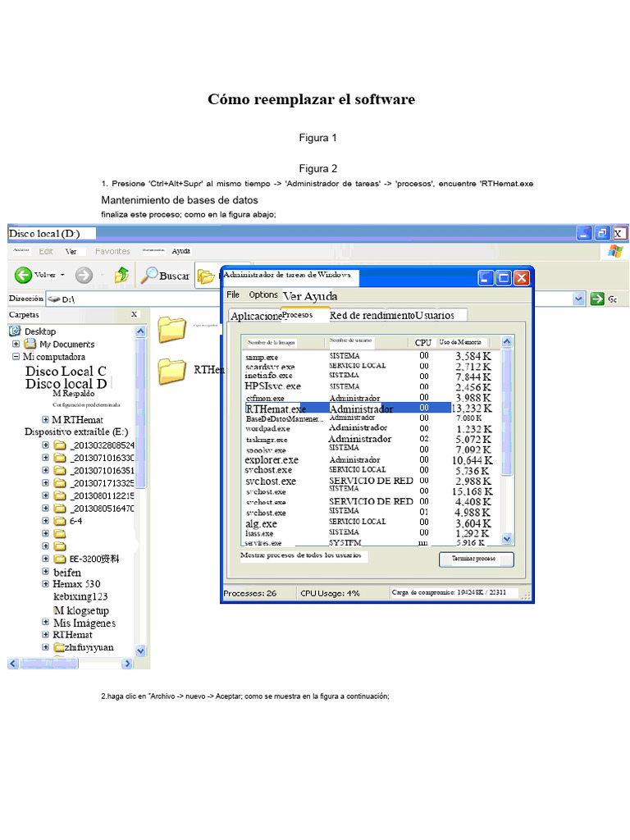Image resolution: width=630 pixels, height=840 pixels.
Task: Click the green Volver back arrow
Action: (x=23, y=276)
